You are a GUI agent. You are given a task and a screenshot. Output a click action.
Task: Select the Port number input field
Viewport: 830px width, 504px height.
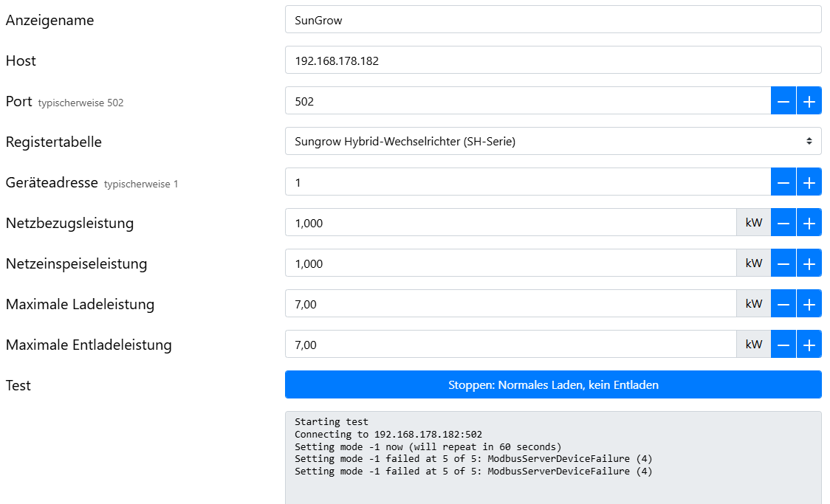(x=527, y=101)
